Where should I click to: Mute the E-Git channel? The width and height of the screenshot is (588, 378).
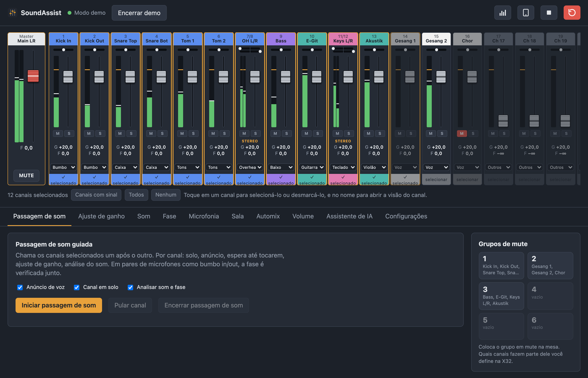click(x=306, y=133)
